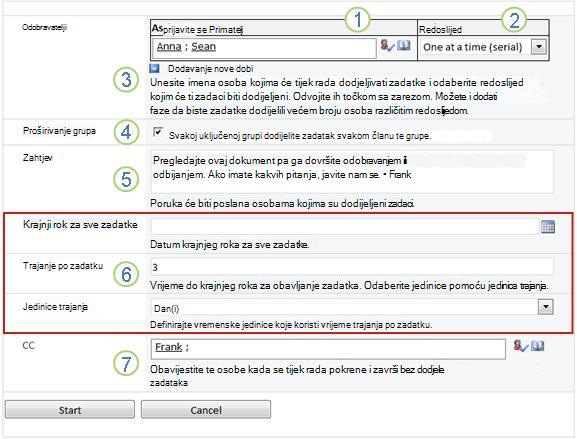Click the Trajanje po zadatku field
The image size is (577, 439).
pyautogui.click(x=352, y=267)
